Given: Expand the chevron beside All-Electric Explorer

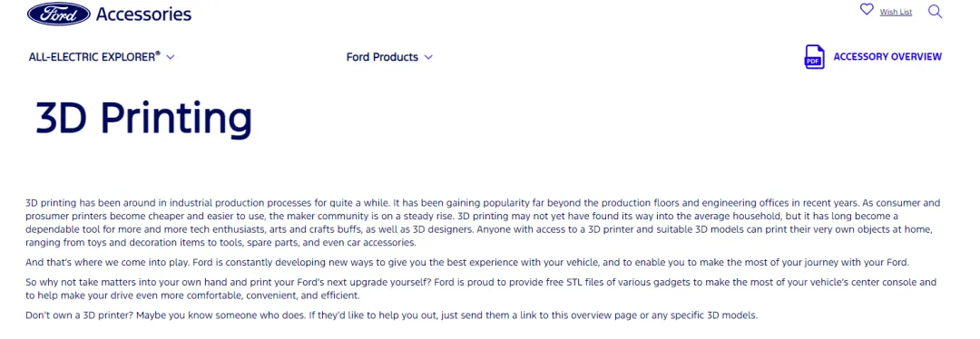Looking at the screenshot, I should tap(171, 57).
